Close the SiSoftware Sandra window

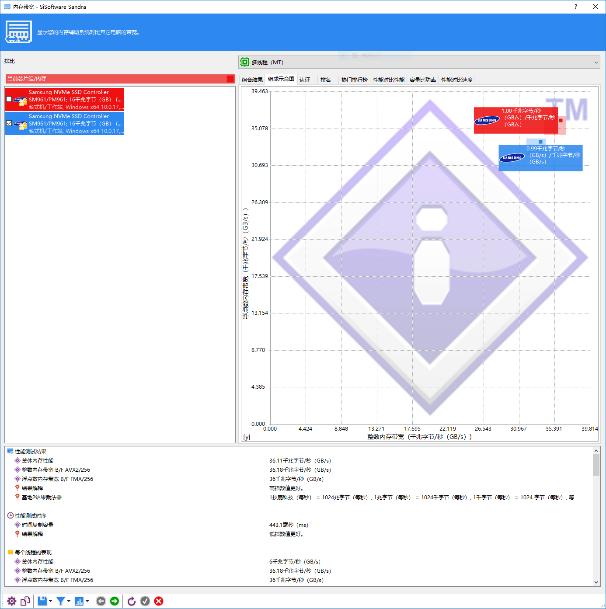coord(595,7)
